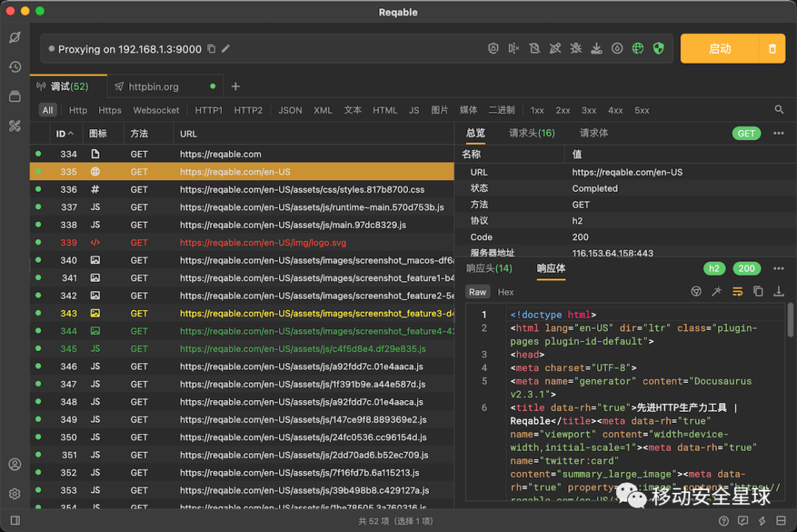Click the circular throttle icon in toolbar
797x532 pixels.
[x=617, y=48]
